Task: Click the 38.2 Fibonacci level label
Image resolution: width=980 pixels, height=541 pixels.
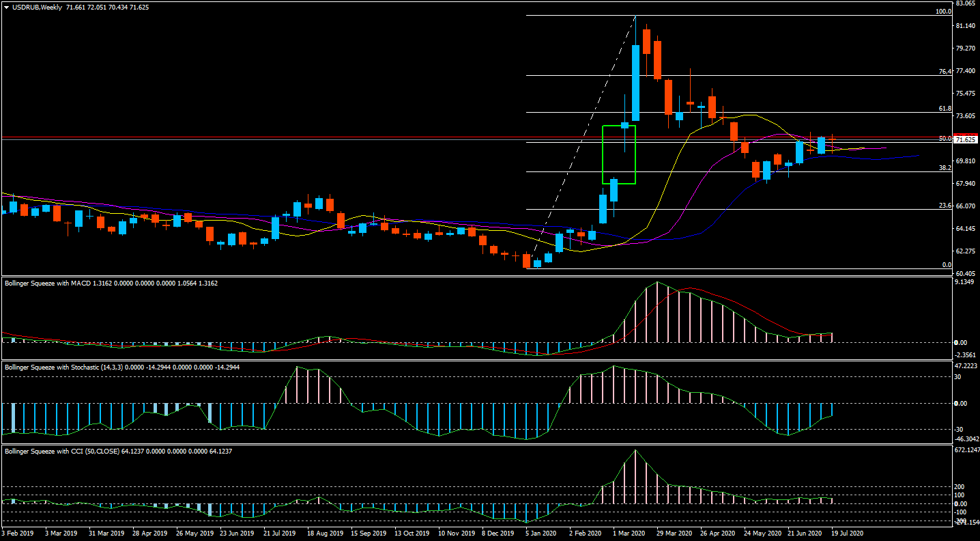Action: 945,167
